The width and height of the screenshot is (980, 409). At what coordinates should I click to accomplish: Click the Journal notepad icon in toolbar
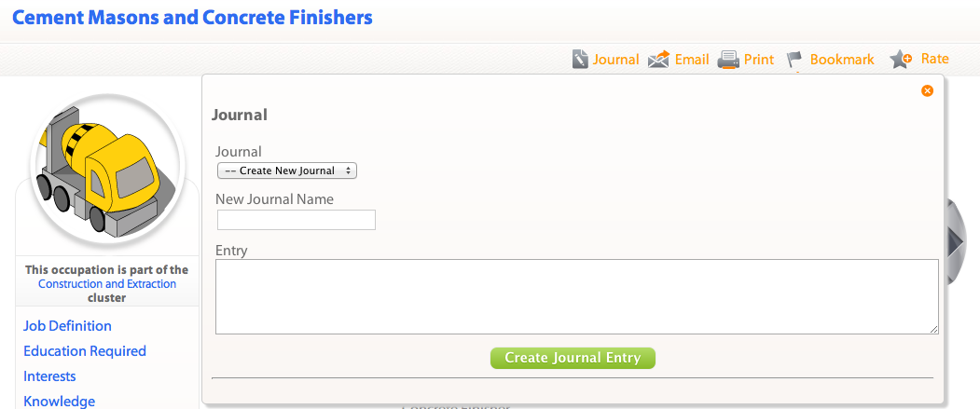(580, 60)
